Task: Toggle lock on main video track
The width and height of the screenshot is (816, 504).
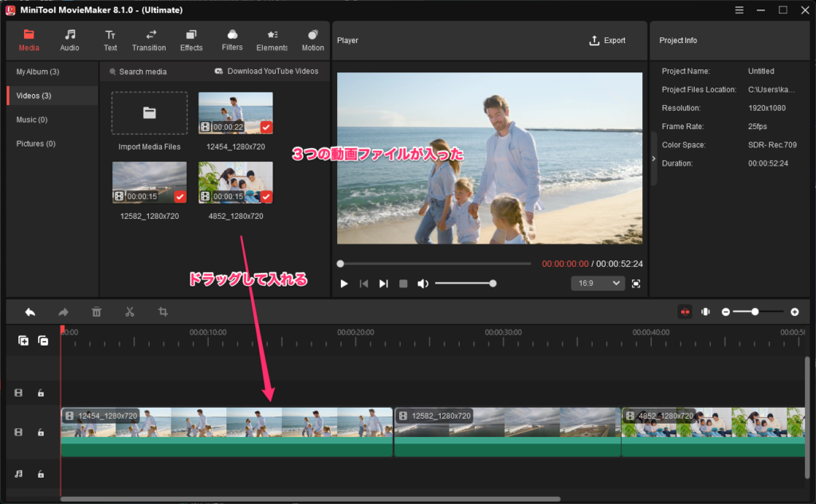Action: (41, 432)
